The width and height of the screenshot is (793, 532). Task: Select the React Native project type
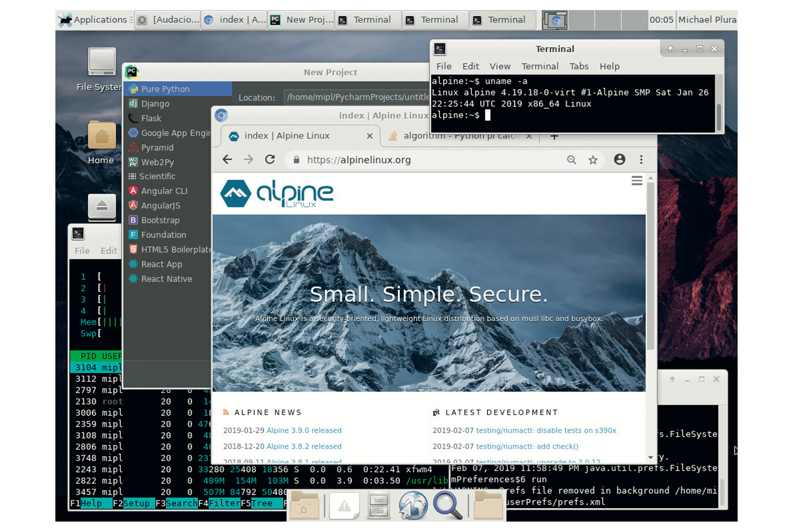tap(166, 279)
